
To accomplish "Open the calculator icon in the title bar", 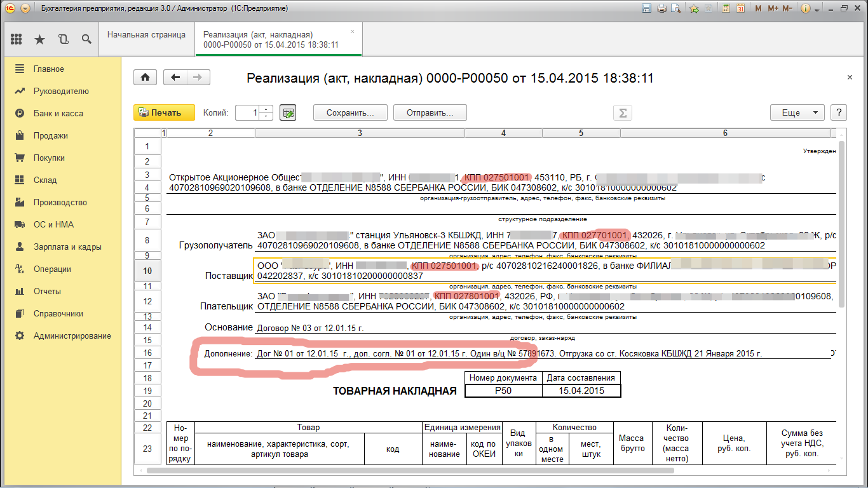I will tap(725, 9).
